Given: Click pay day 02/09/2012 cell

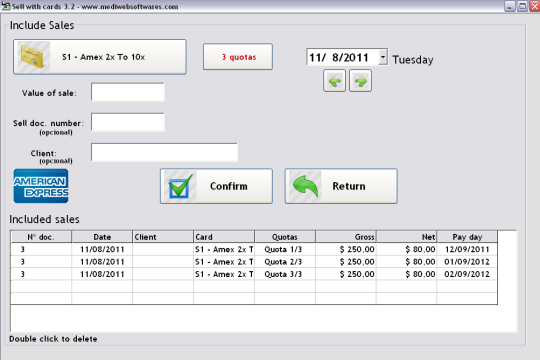Looking at the screenshot, I should pyautogui.click(x=467, y=274).
